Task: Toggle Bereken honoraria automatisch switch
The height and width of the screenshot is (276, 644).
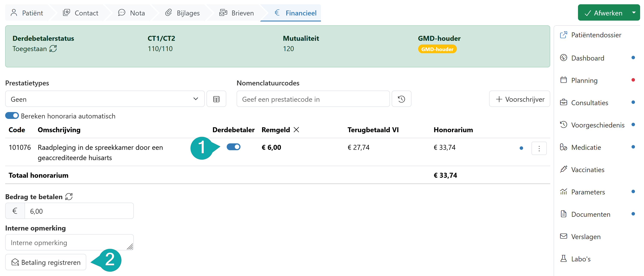Action: point(12,116)
